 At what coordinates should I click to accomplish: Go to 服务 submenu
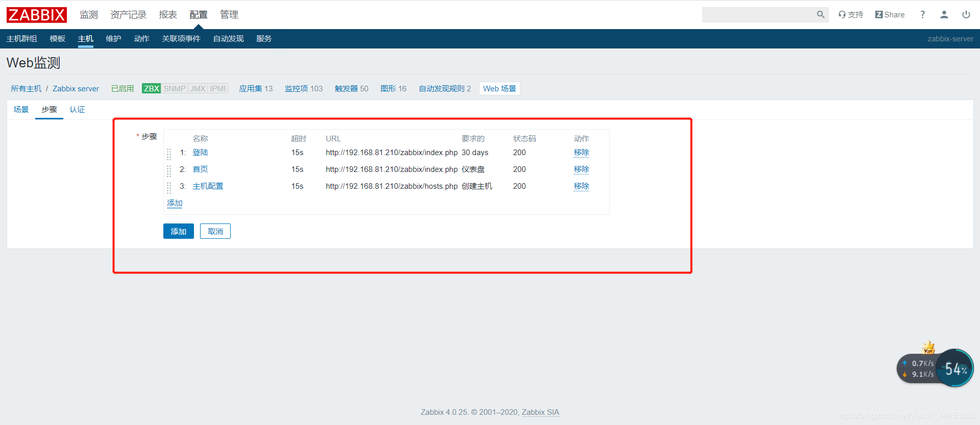pyautogui.click(x=264, y=39)
